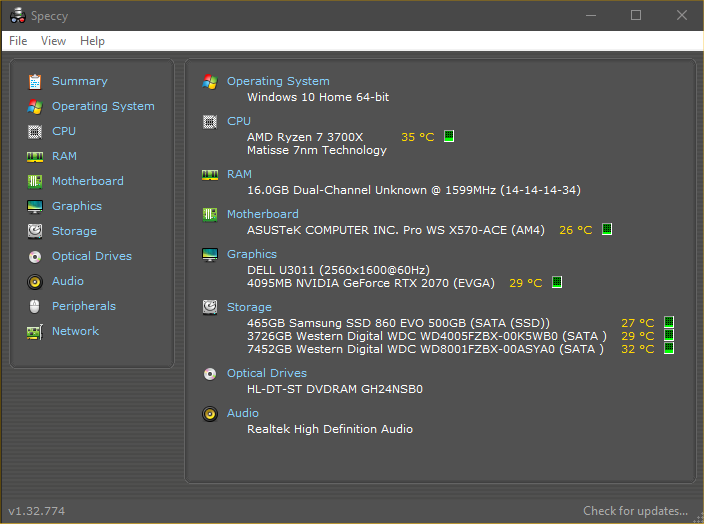Screen dimensions: 704x524
Task: Click the Windows flag icon in summary panel
Action: 210,82
